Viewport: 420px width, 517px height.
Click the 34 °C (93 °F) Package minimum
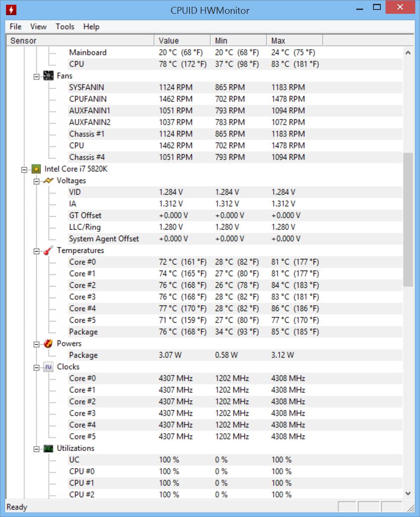click(x=237, y=332)
